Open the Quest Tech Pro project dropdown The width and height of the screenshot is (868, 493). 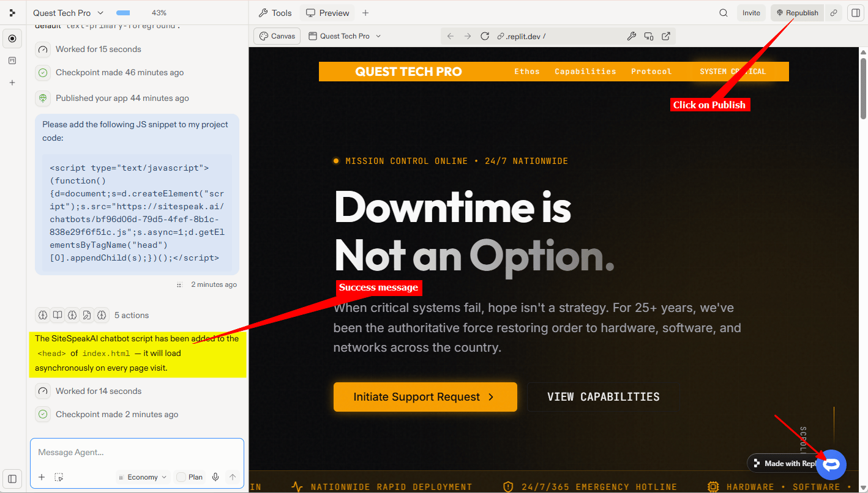tap(69, 13)
